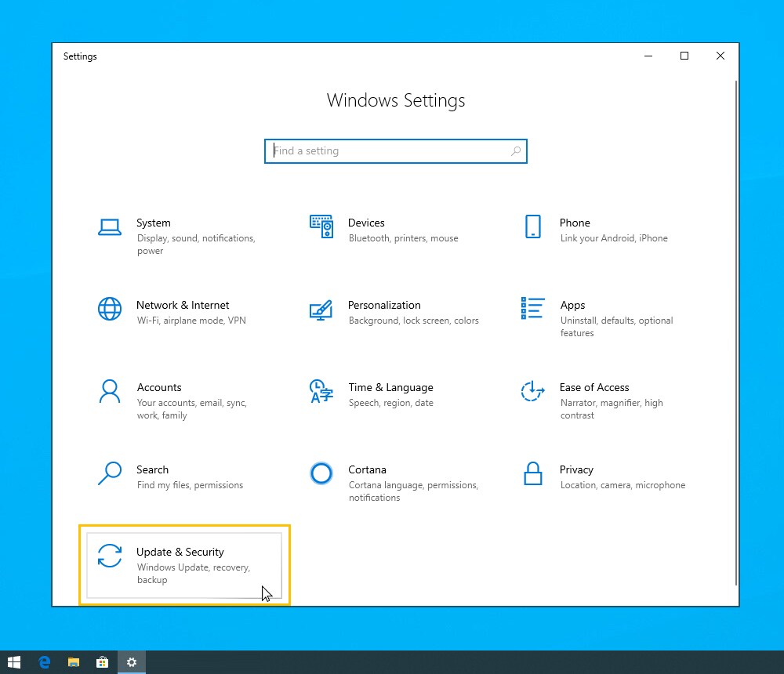
Task: Open the Accounts heading
Action: (159, 387)
